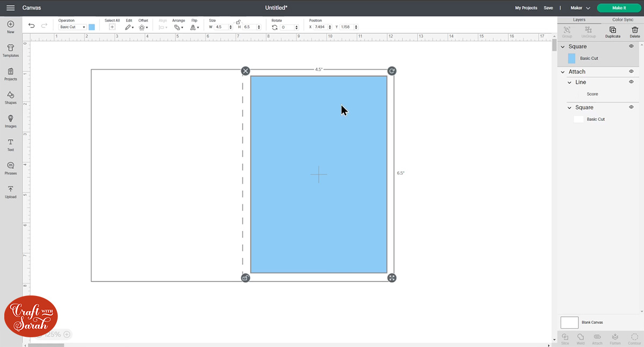The image size is (644, 347).
Task: Click Save in the header
Action: click(x=548, y=8)
